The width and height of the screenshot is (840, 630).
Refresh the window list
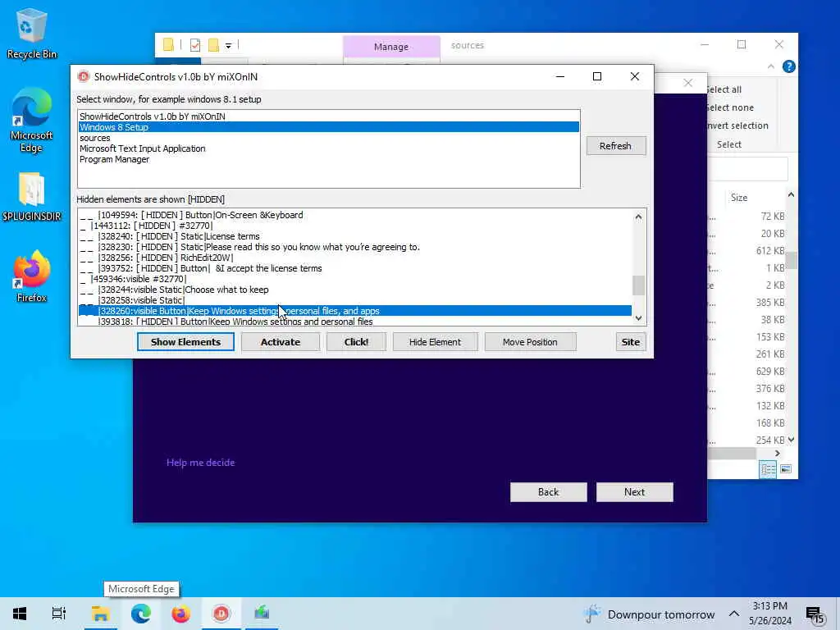point(615,146)
